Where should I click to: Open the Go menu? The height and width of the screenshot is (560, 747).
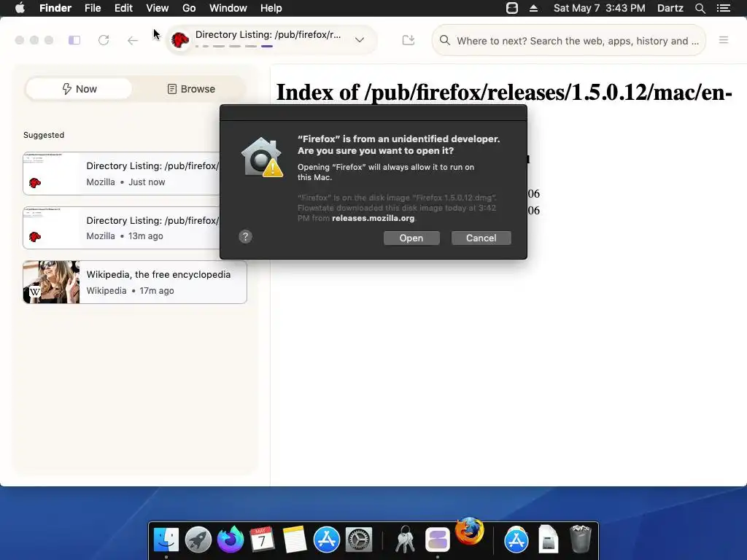pyautogui.click(x=189, y=8)
